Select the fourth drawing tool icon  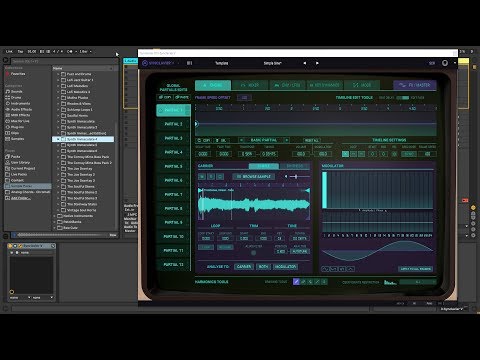[x=317, y=282]
